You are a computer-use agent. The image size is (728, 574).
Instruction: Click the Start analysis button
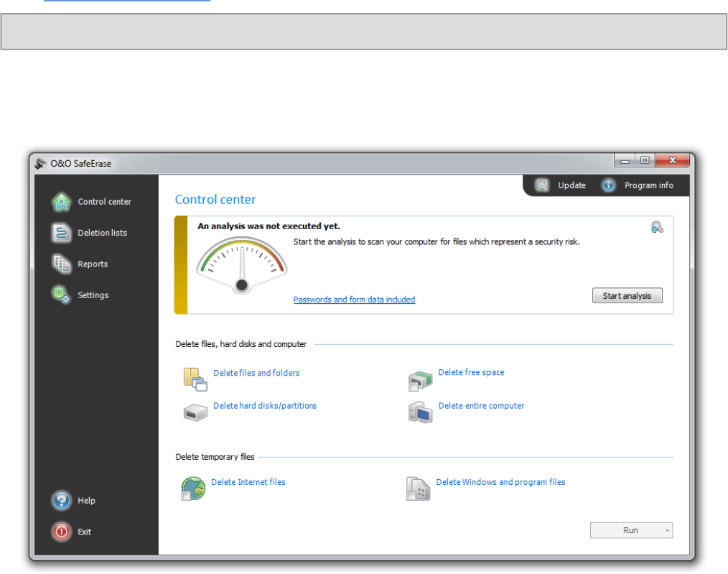(x=627, y=295)
